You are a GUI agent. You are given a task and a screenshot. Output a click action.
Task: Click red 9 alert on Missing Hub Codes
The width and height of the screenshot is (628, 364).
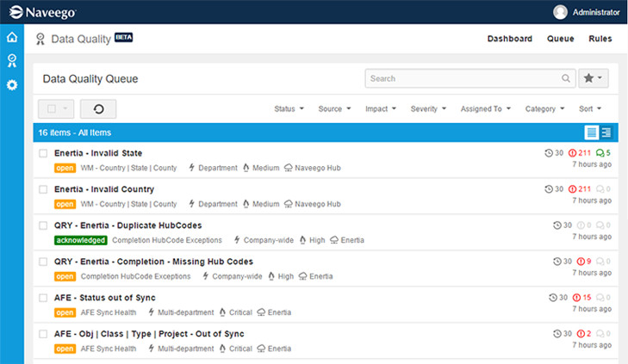pos(584,262)
